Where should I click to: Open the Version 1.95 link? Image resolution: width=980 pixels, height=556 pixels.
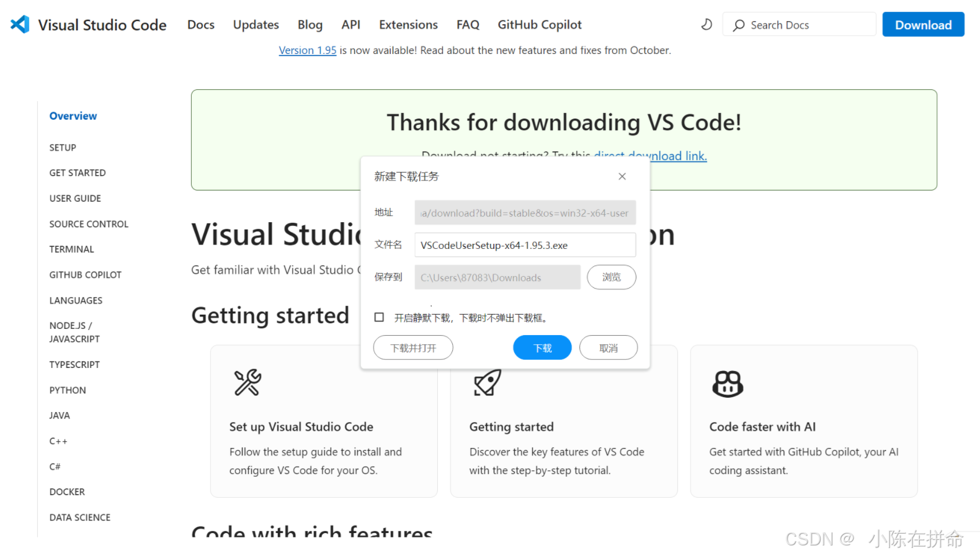(308, 50)
